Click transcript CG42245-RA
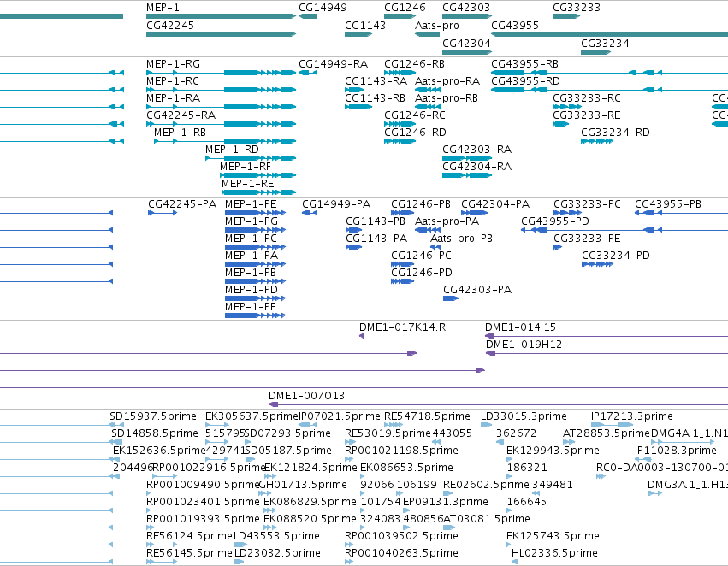 tap(221, 124)
